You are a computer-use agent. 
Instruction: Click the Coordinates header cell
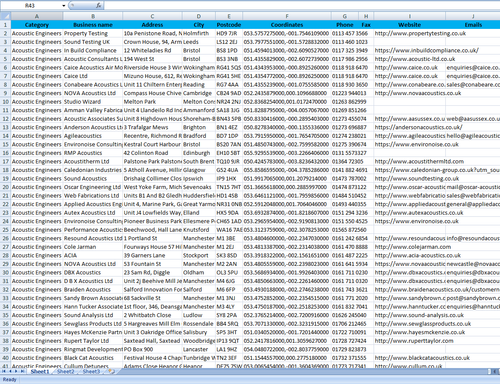[287, 25]
